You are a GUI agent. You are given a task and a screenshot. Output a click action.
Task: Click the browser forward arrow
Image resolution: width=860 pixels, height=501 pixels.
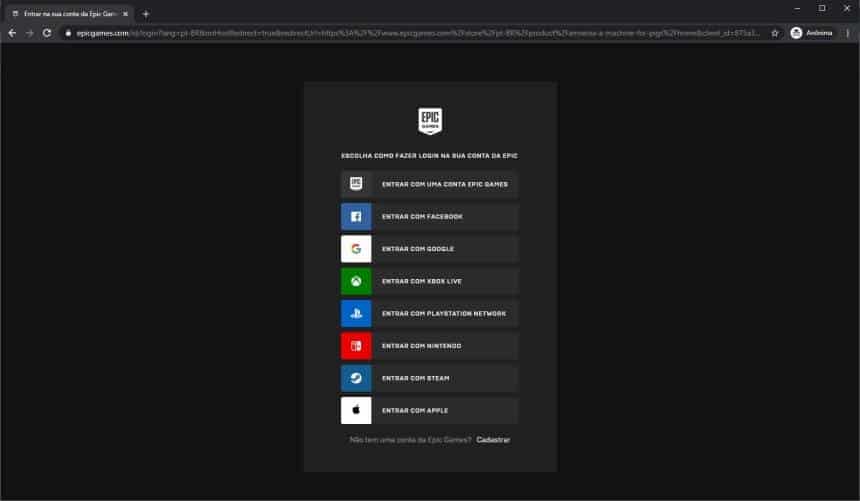pyautogui.click(x=30, y=33)
